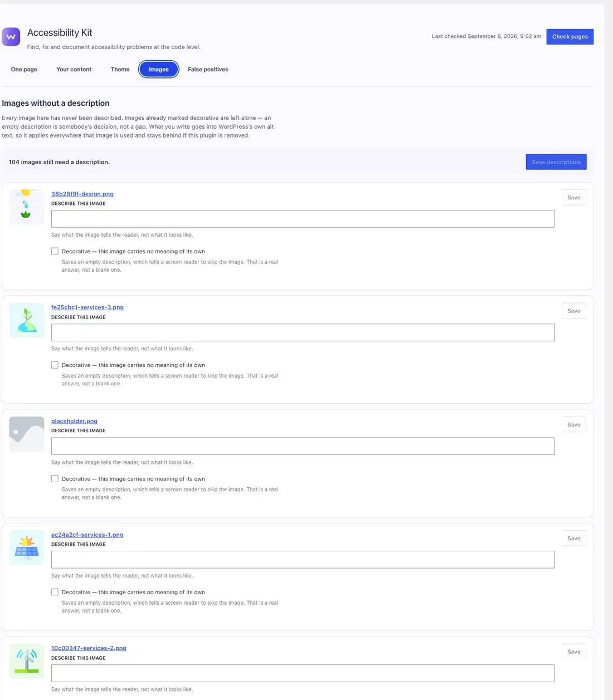Screen dimensions: 613x700
Task: Focus the description field for placeholder.png
Action: pyautogui.click(x=303, y=446)
